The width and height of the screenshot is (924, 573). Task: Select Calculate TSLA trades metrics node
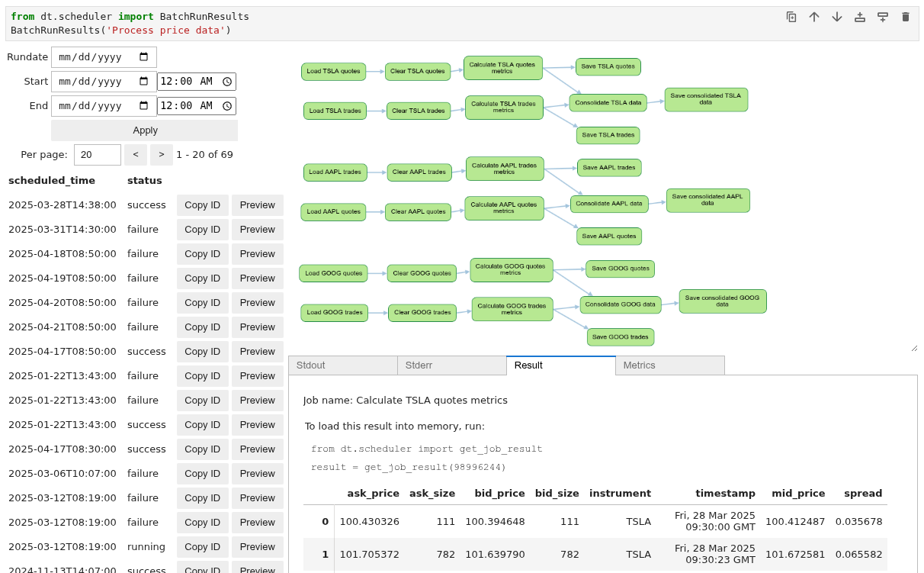[504, 108]
